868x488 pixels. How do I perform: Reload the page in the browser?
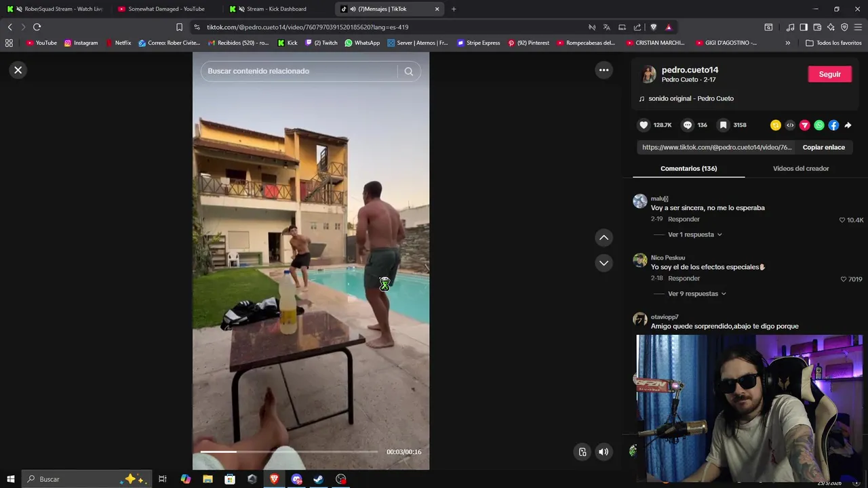click(x=37, y=27)
